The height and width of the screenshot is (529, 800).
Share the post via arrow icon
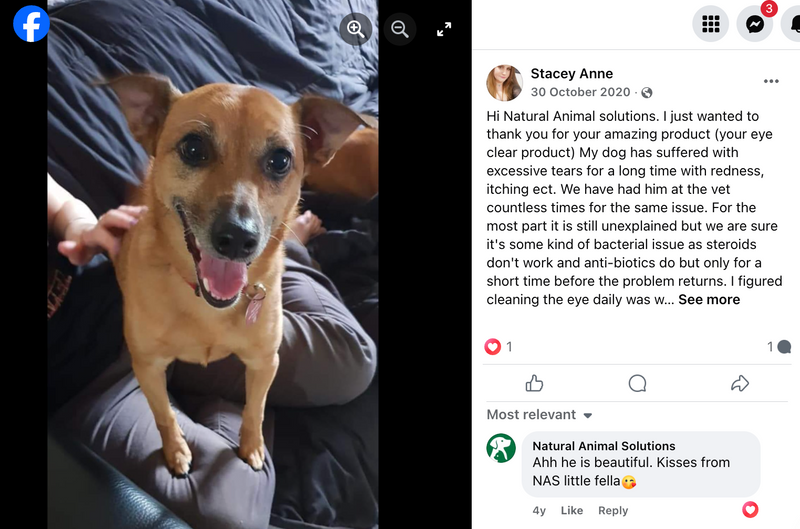tap(740, 383)
